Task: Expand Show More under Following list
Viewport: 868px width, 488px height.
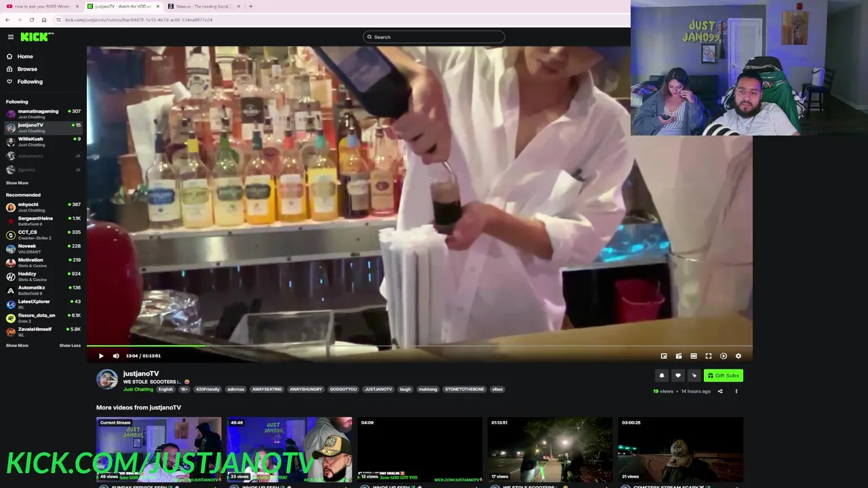Action: pos(17,183)
